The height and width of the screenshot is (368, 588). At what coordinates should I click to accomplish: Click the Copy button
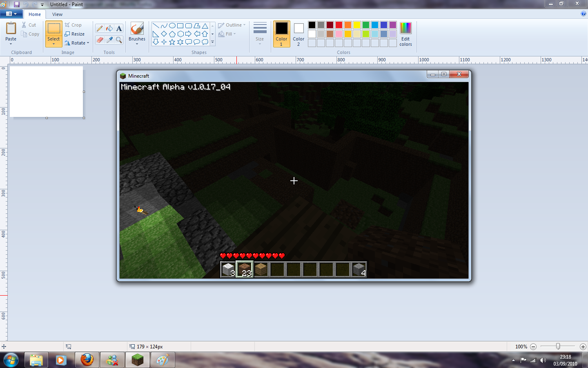(31, 34)
